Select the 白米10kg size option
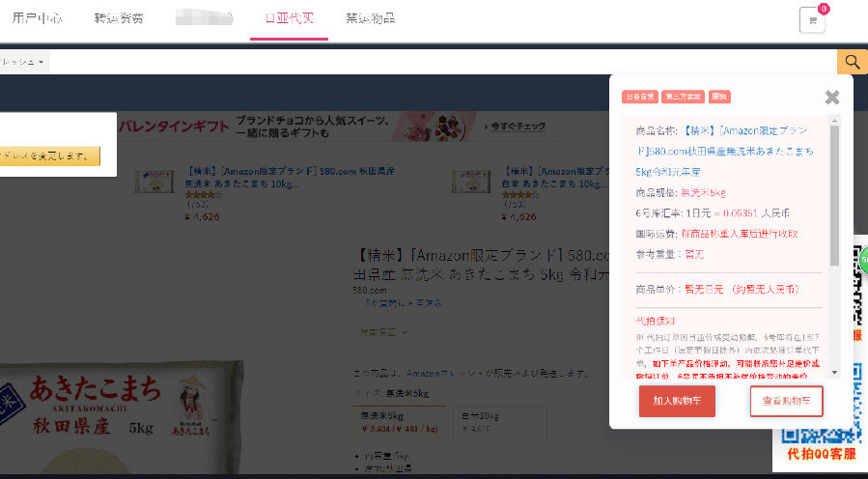 click(x=500, y=422)
